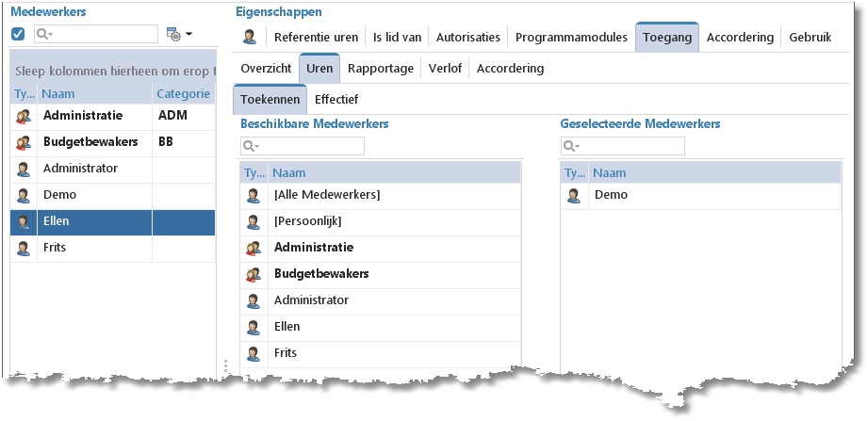Sort by Naam column in Medewerkers list
The height and width of the screenshot is (421, 868).
pos(94,94)
